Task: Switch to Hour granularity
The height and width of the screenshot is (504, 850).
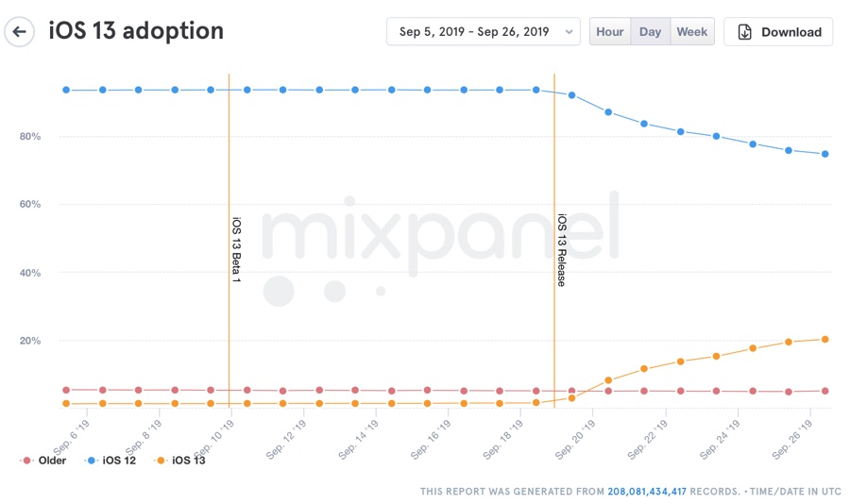Action: pyautogui.click(x=610, y=32)
